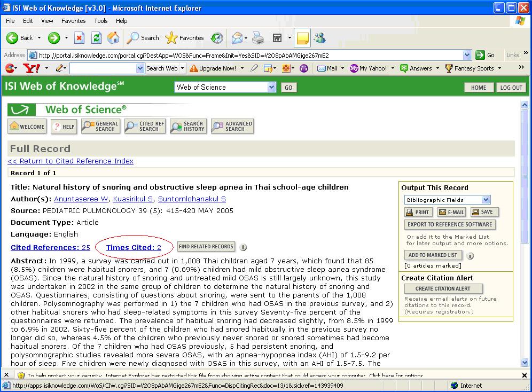This screenshot has height=392, width=532.
Task: Expand the Yahoo search box dropdown
Action: (140, 68)
